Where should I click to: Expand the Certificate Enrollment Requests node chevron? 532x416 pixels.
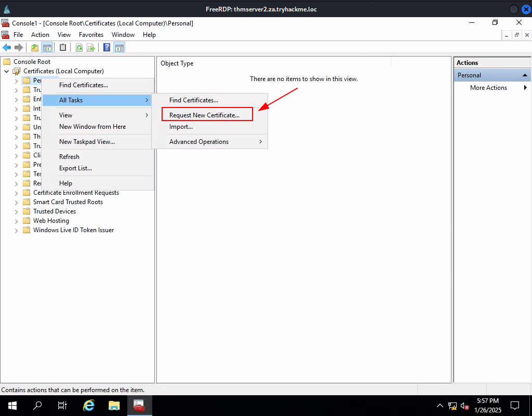tap(16, 193)
